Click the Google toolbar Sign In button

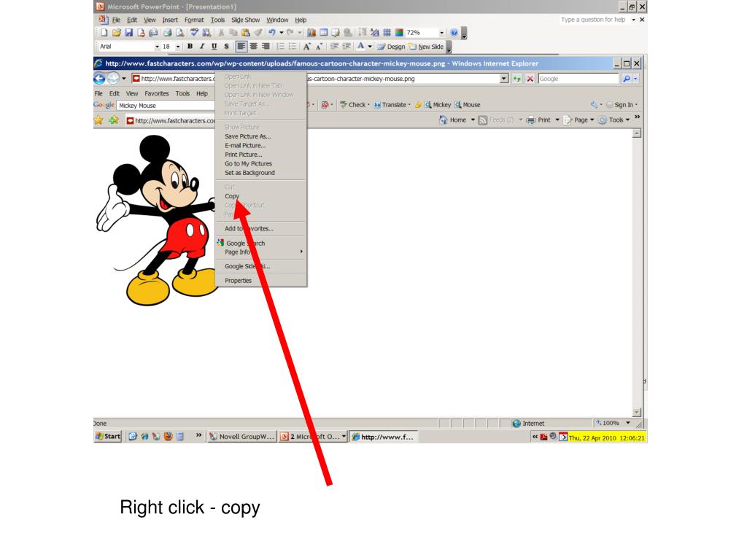click(x=622, y=105)
